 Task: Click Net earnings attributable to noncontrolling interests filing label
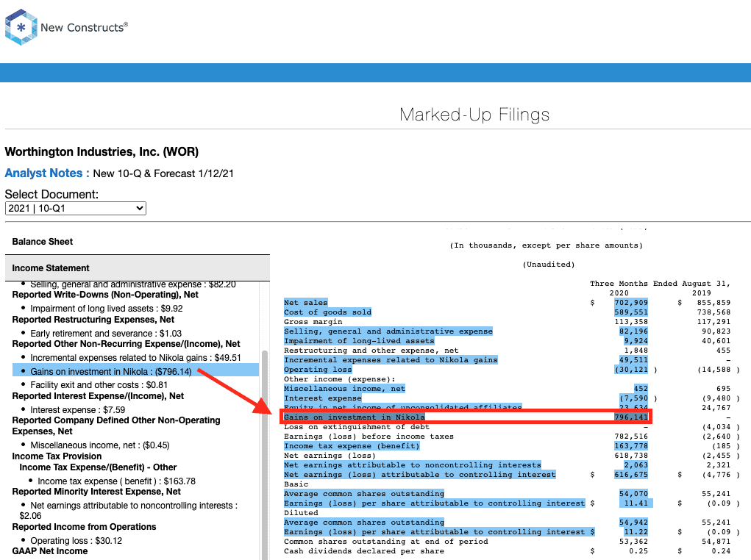click(x=413, y=465)
